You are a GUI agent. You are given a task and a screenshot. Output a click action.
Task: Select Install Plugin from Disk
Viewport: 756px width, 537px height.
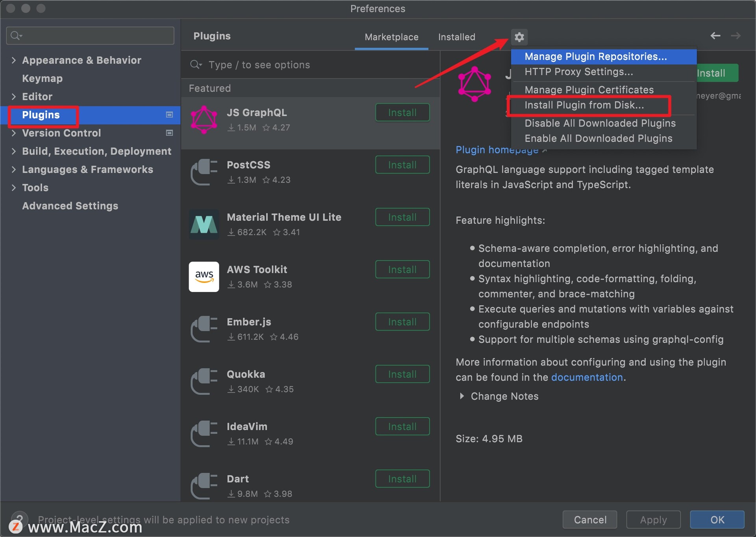(x=585, y=105)
